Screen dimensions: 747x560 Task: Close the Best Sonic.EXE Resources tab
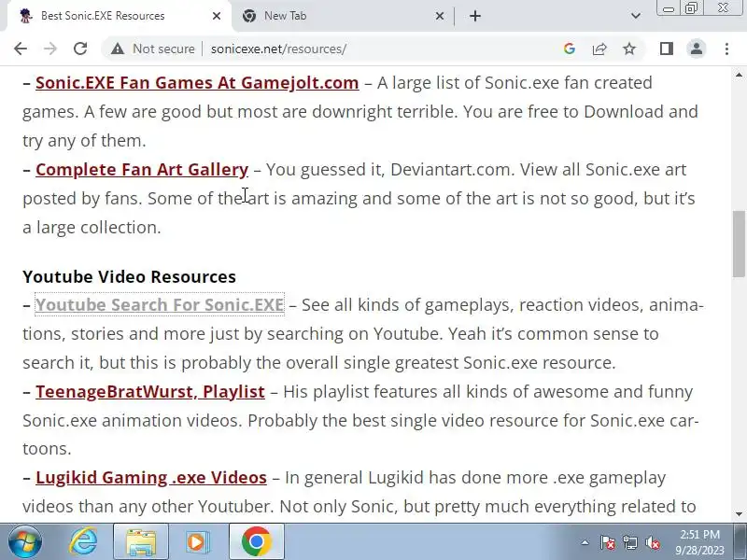(217, 16)
